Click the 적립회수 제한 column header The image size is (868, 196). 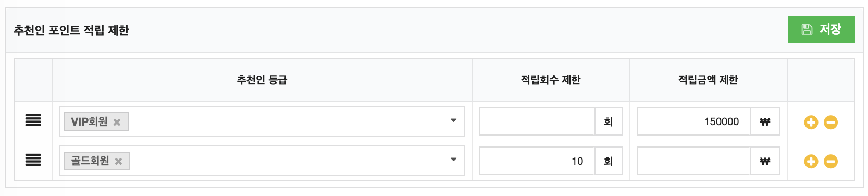tap(551, 80)
